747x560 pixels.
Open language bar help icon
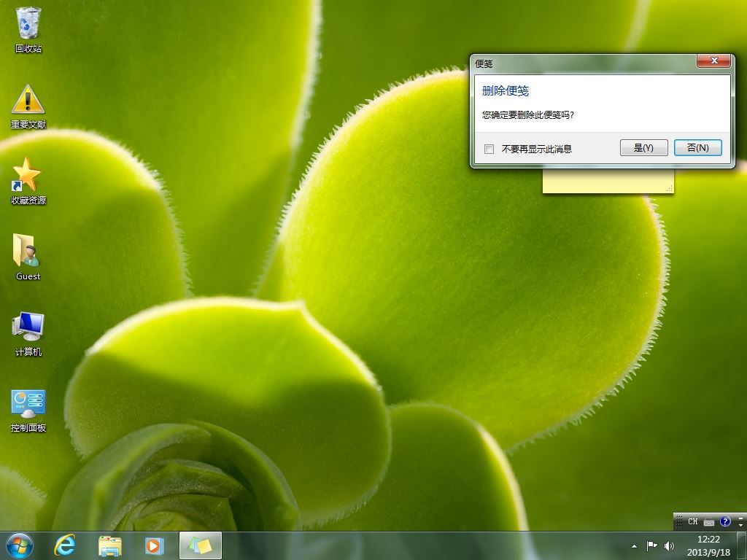click(x=725, y=521)
